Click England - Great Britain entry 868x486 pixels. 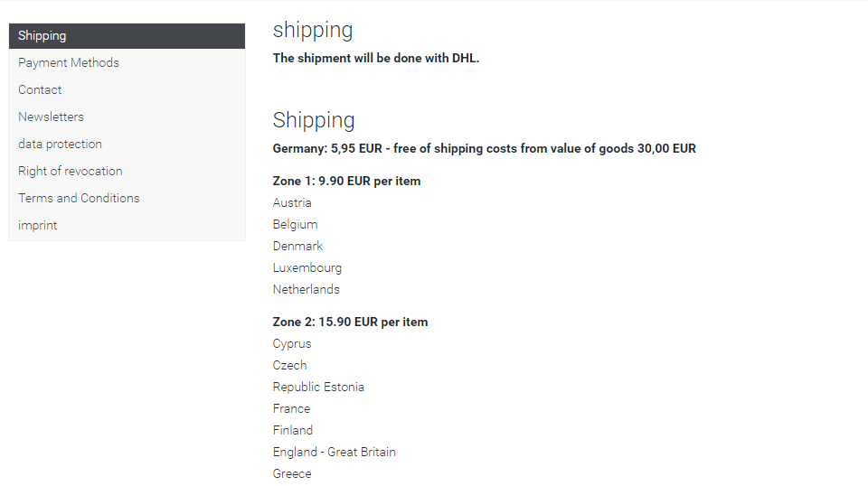coord(335,453)
